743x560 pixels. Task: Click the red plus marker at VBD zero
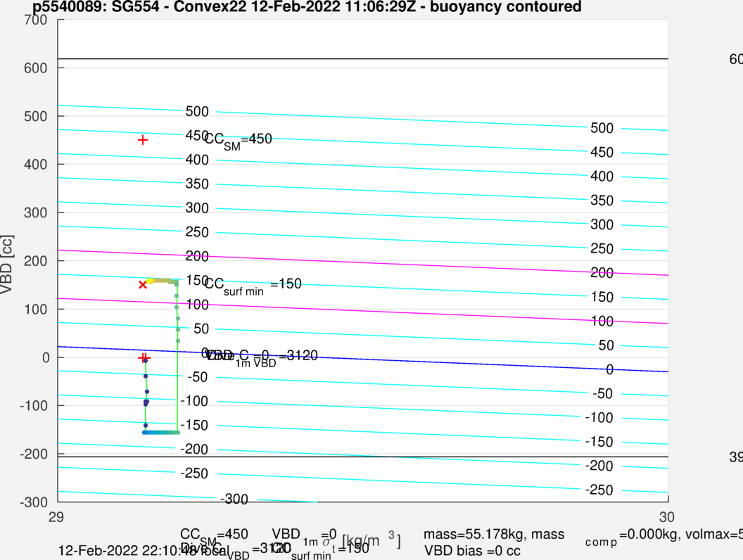(144, 357)
